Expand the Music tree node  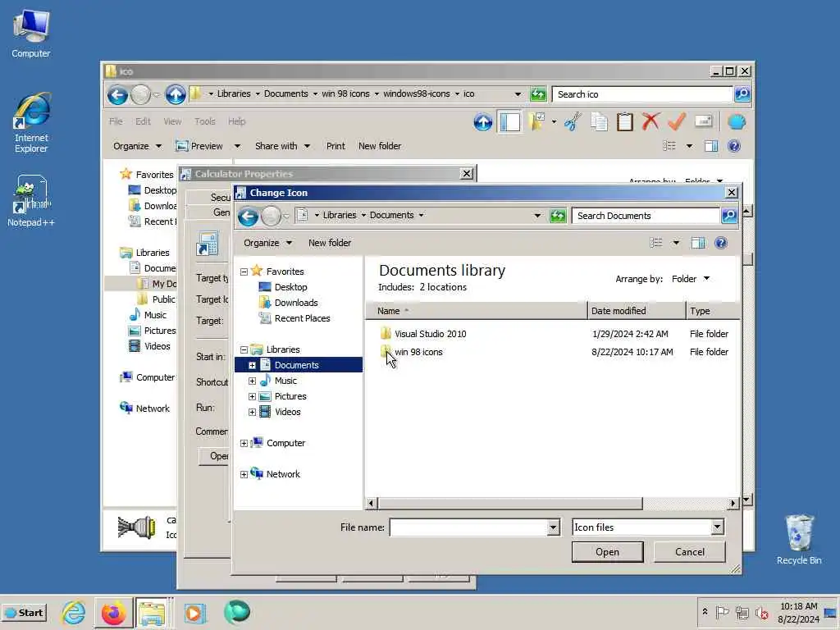point(252,381)
